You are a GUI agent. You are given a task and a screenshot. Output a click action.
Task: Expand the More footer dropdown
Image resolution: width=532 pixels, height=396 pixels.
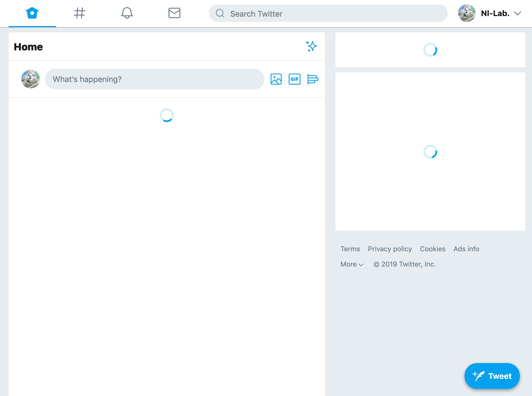[x=352, y=264]
